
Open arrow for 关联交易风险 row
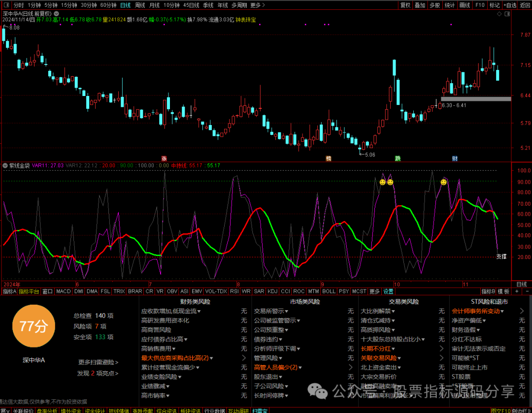[x=441, y=358]
